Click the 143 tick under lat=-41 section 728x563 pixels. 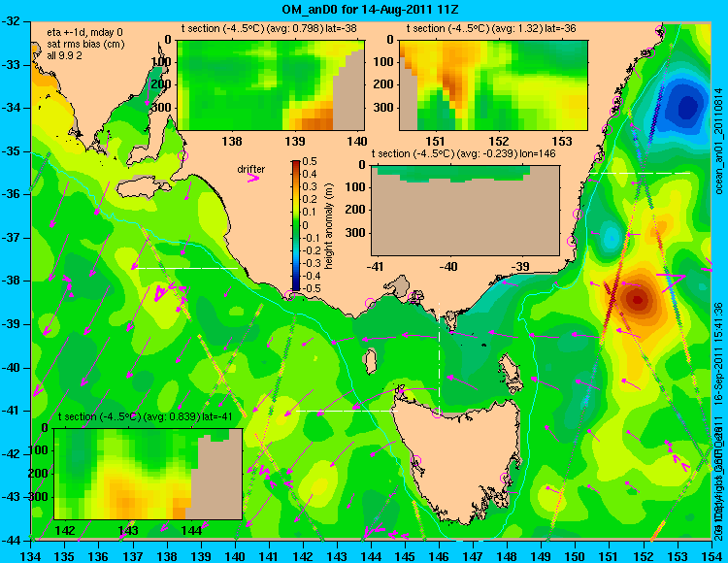click(128, 530)
